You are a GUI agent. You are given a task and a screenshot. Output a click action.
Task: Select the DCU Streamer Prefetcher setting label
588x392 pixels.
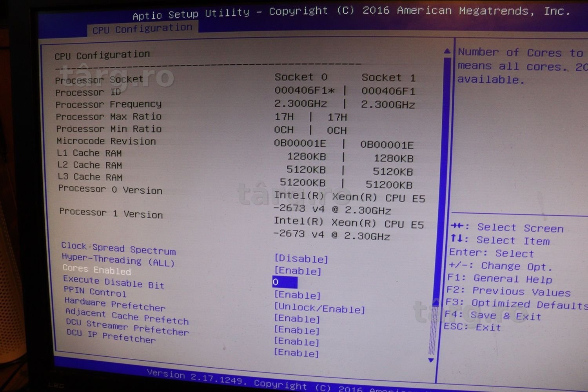[127, 327]
